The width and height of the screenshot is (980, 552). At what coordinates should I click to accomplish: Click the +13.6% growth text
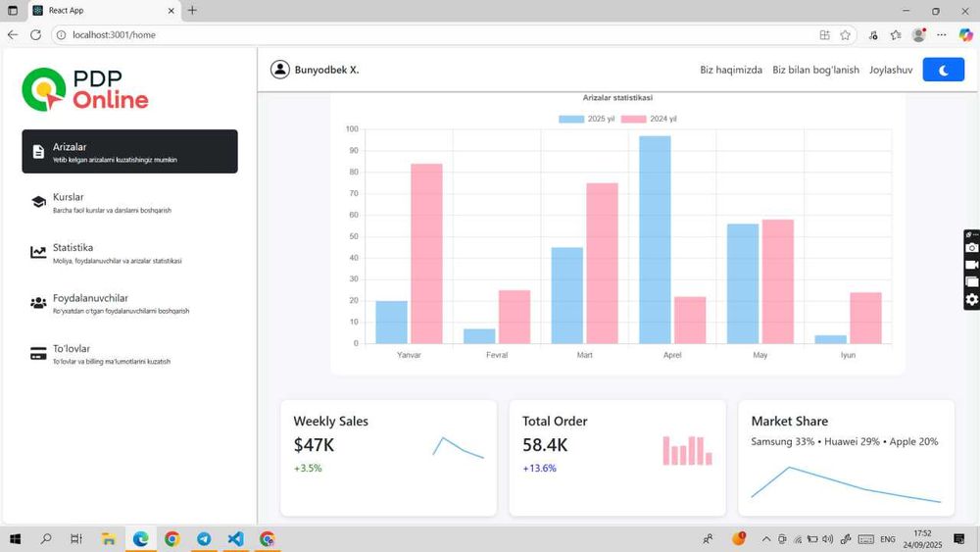(x=539, y=469)
